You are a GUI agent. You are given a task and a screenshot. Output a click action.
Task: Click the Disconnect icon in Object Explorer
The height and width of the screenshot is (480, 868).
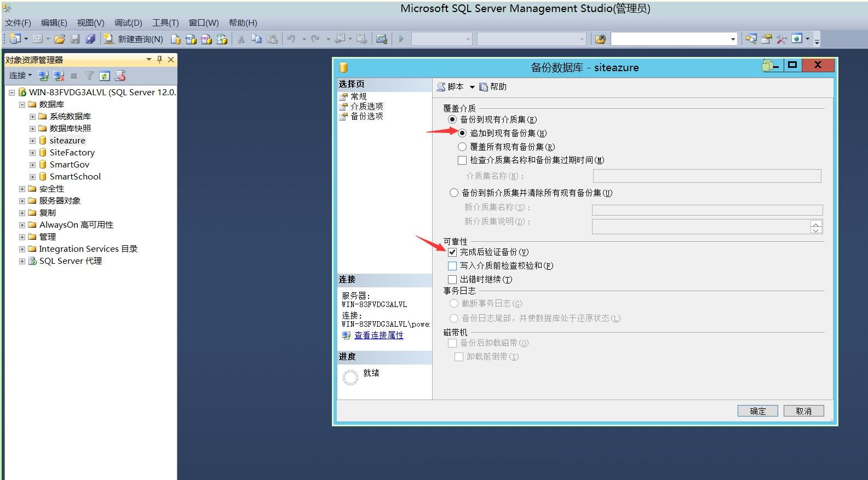pos(59,76)
